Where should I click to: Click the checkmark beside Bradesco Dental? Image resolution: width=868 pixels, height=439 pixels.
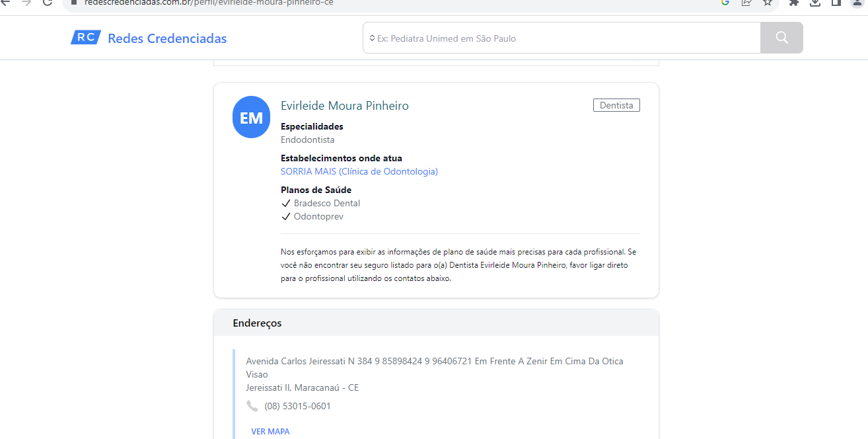tap(286, 203)
